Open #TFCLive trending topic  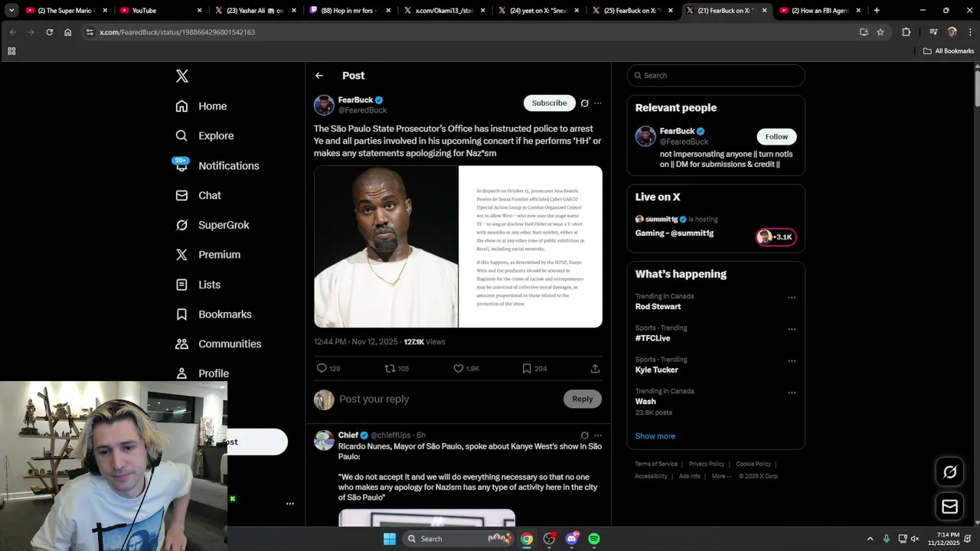(x=652, y=338)
